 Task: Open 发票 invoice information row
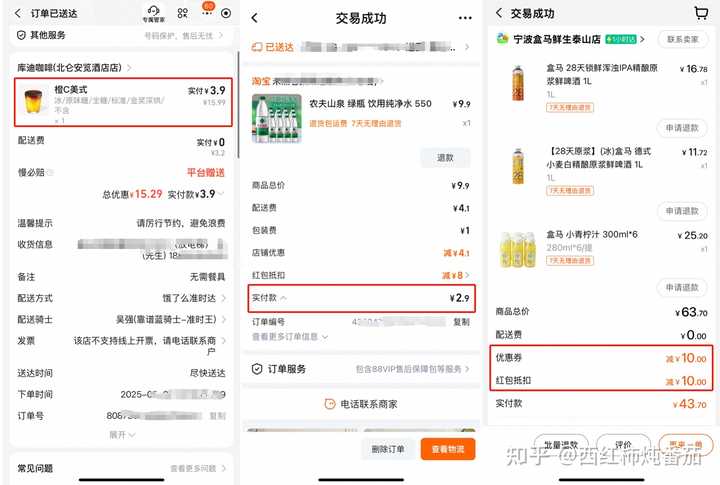point(122,345)
